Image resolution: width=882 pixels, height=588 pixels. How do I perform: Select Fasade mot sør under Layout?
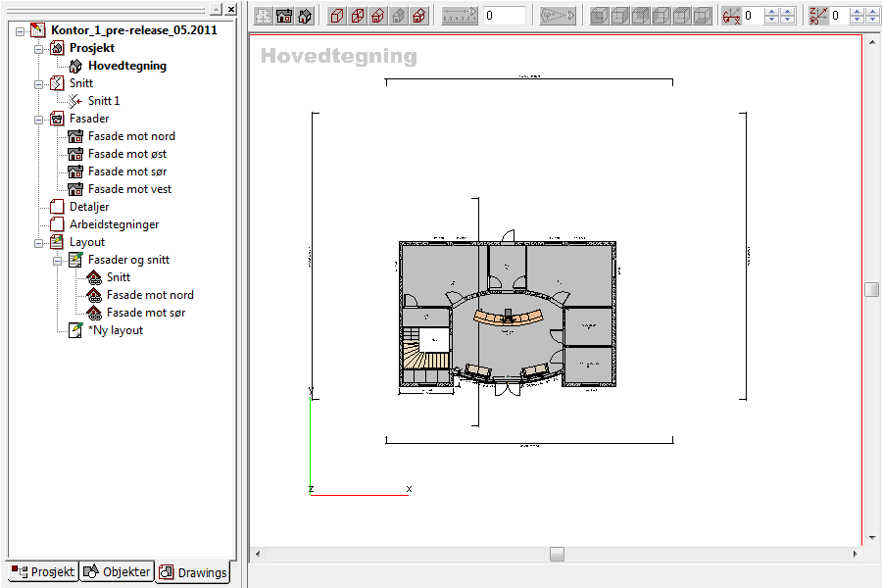[146, 313]
